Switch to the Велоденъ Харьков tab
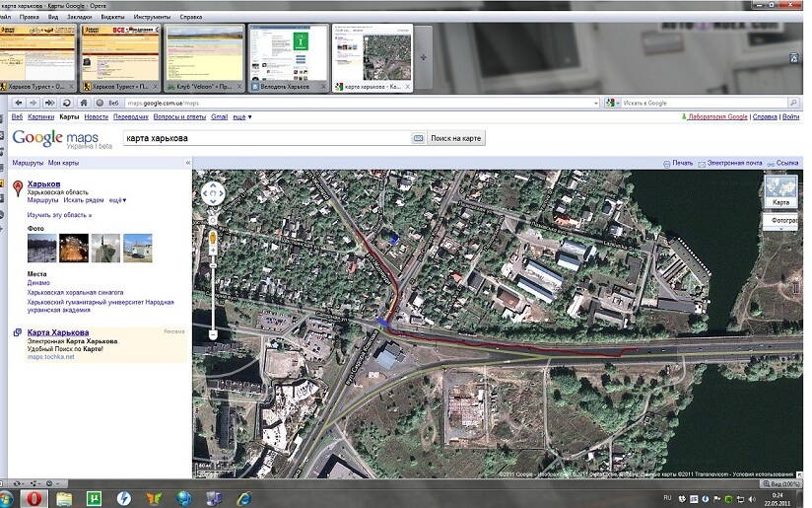This screenshot has height=508, width=812. (288, 58)
